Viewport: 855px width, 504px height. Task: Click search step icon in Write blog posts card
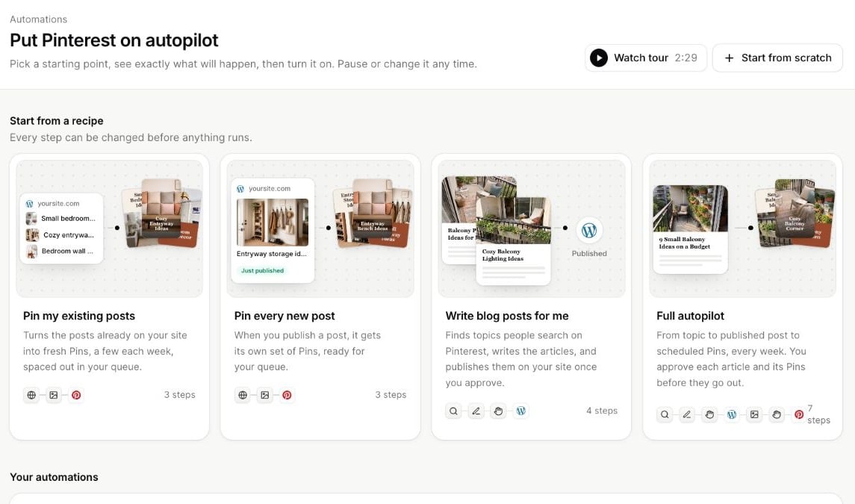453,411
